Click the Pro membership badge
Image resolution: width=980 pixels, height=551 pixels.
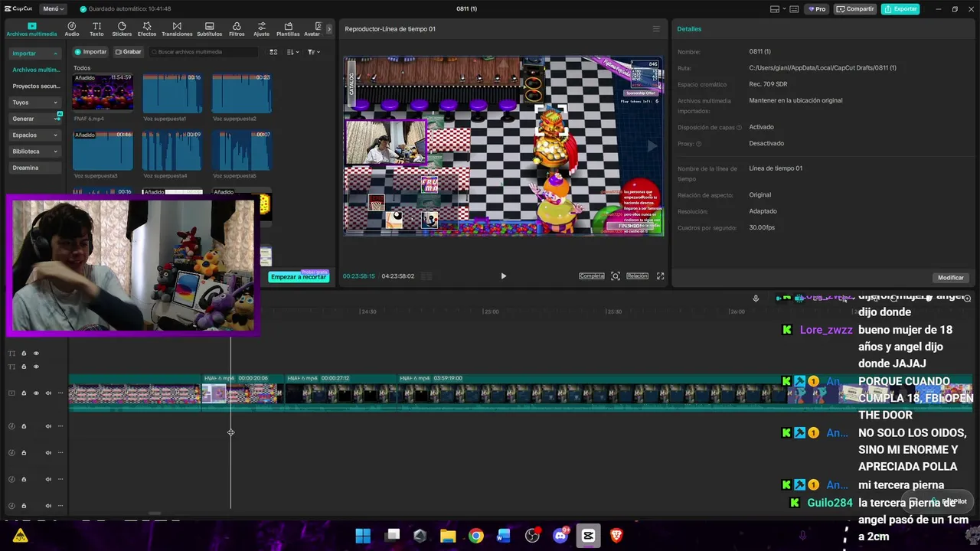click(x=818, y=9)
